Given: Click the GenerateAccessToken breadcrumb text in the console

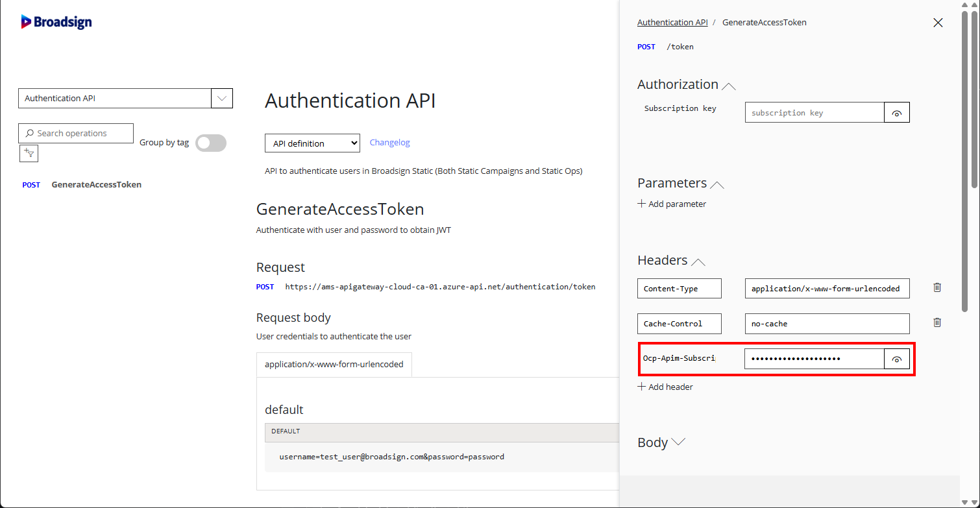Looking at the screenshot, I should (765, 22).
